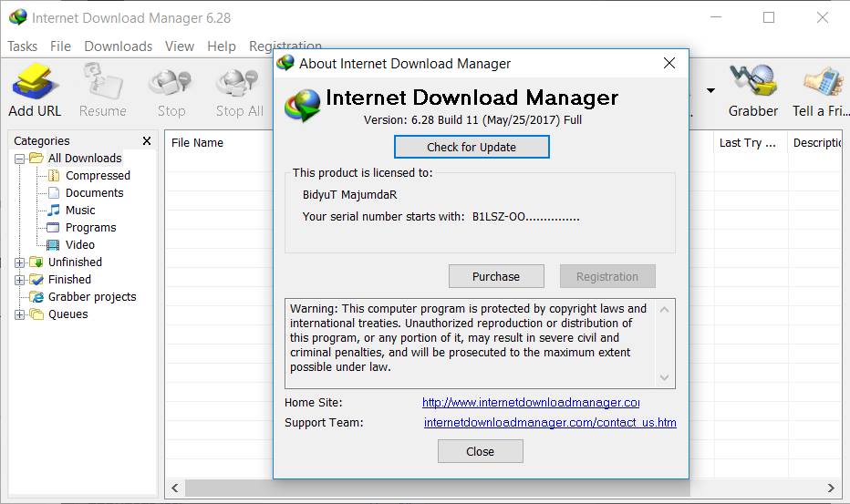Select the Documents category
This screenshot has height=504, width=850.
point(94,193)
